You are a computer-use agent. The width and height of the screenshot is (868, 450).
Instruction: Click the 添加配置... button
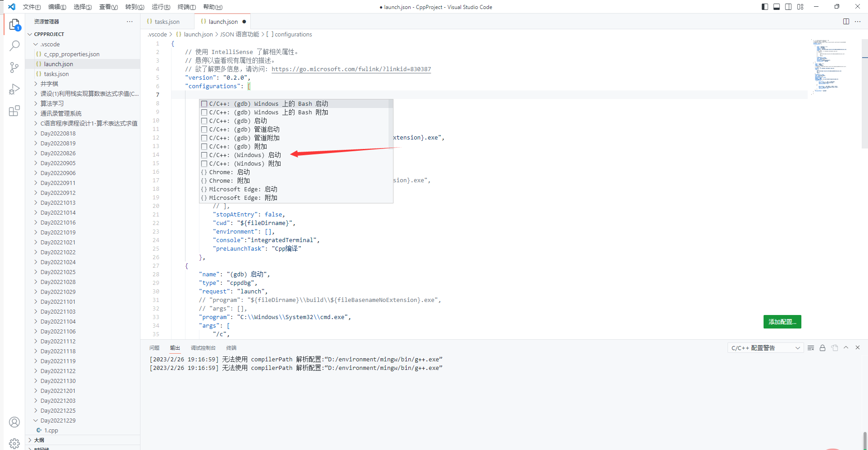782,322
